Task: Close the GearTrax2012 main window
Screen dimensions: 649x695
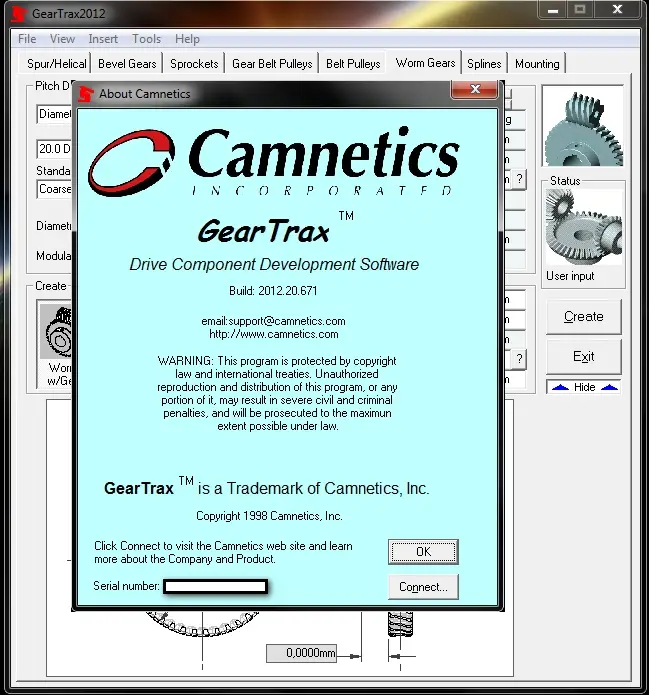Action: 617,10
